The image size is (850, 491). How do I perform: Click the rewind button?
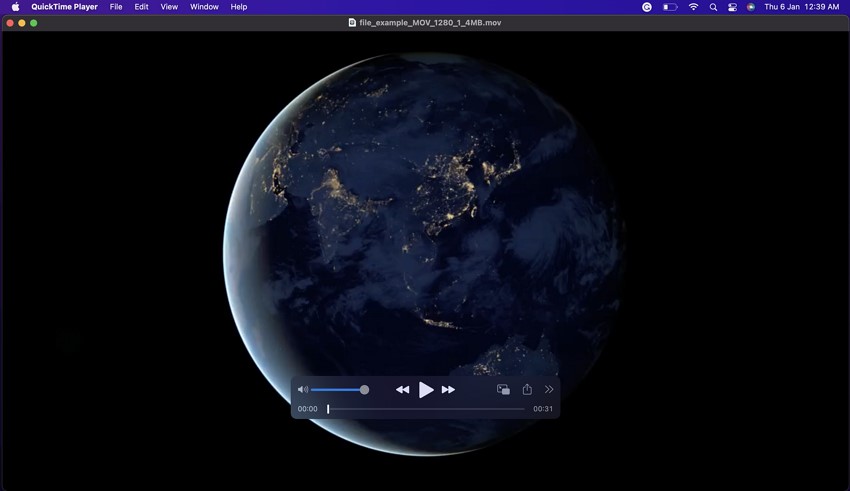(402, 390)
